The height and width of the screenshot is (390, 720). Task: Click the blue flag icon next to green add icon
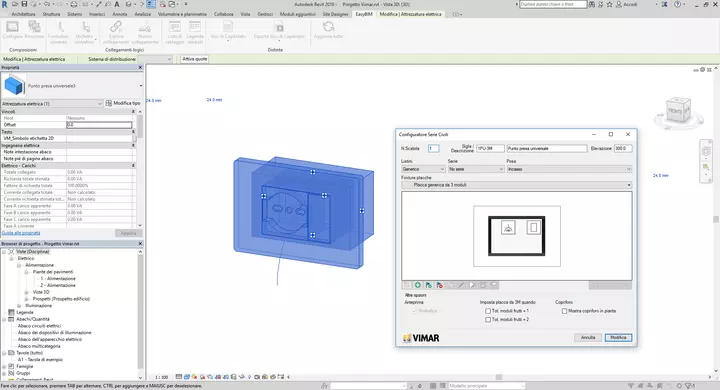pos(428,285)
